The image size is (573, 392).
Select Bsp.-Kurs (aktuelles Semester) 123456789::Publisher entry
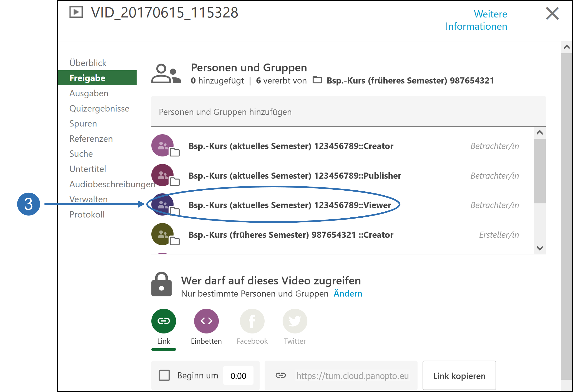click(295, 176)
